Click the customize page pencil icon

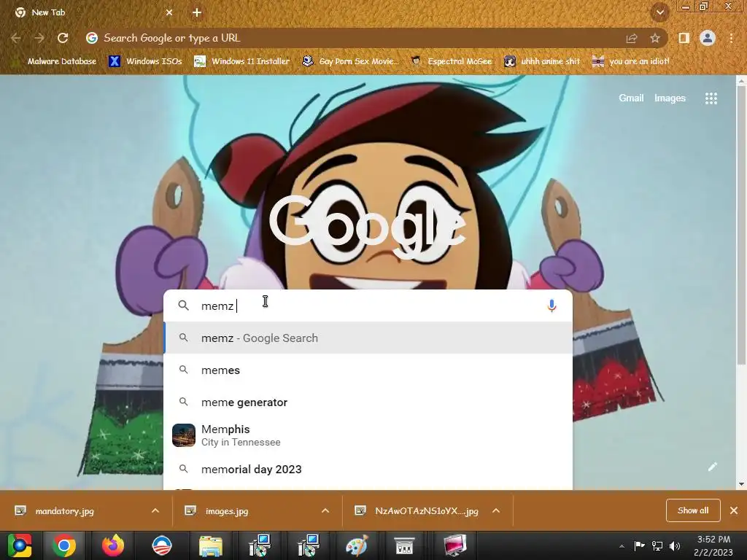tap(712, 467)
